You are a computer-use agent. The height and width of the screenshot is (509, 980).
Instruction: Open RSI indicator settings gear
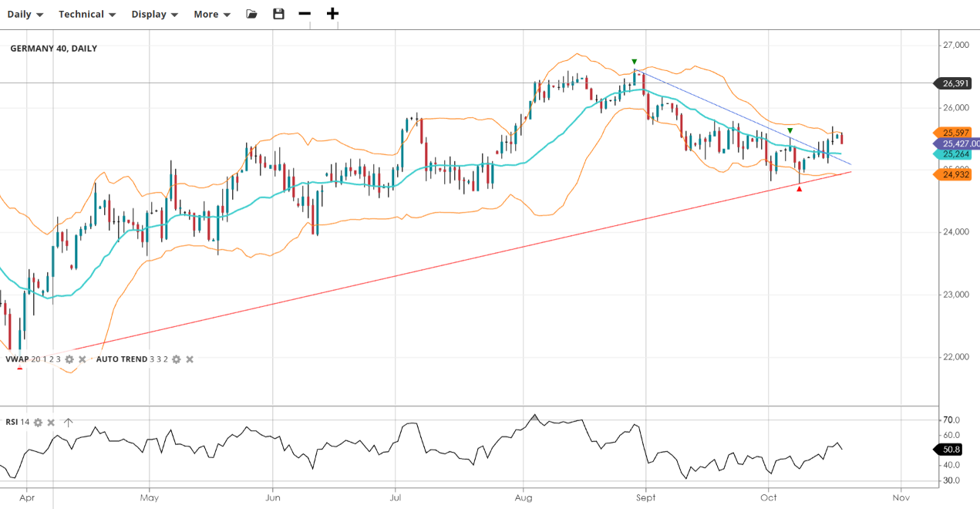pyautogui.click(x=38, y=423)
